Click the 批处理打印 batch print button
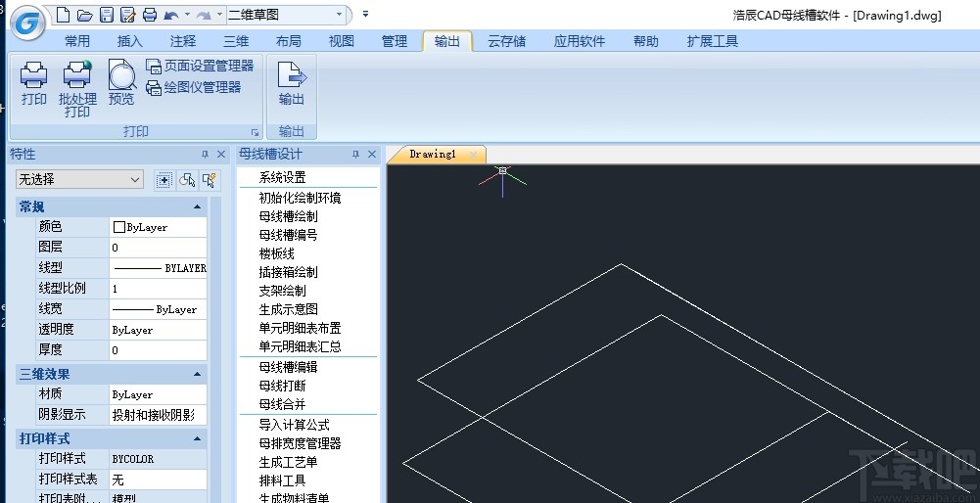 77,89
